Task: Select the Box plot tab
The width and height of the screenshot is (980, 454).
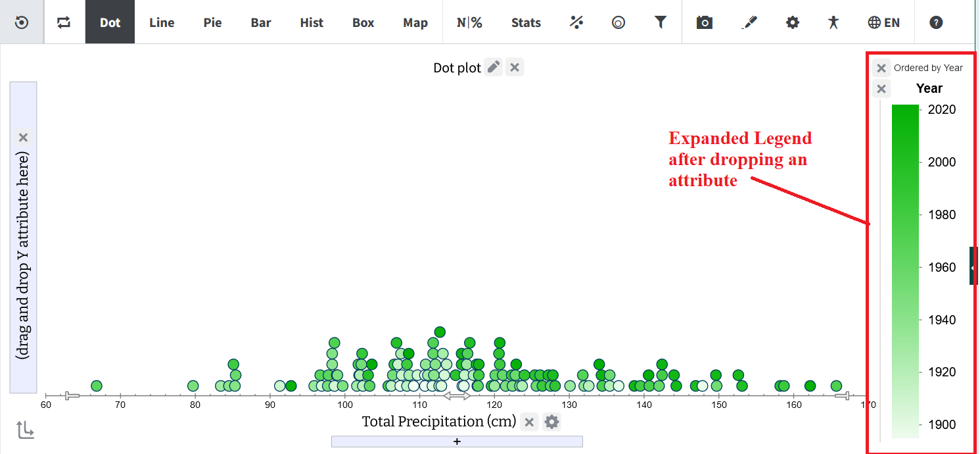Action: pyautogui.click(x=363, y=22)
